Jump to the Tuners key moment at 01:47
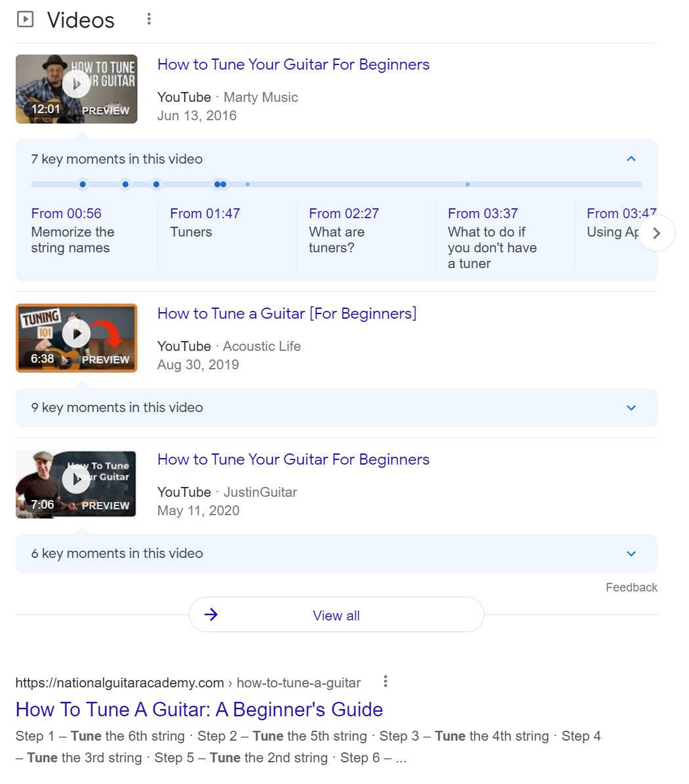 (x=204, y=213)
